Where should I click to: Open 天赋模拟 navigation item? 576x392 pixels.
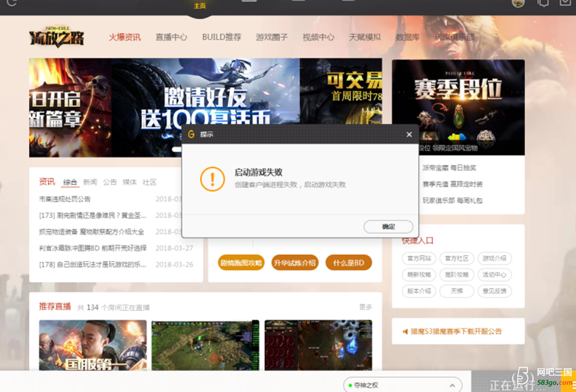(365, 37)
